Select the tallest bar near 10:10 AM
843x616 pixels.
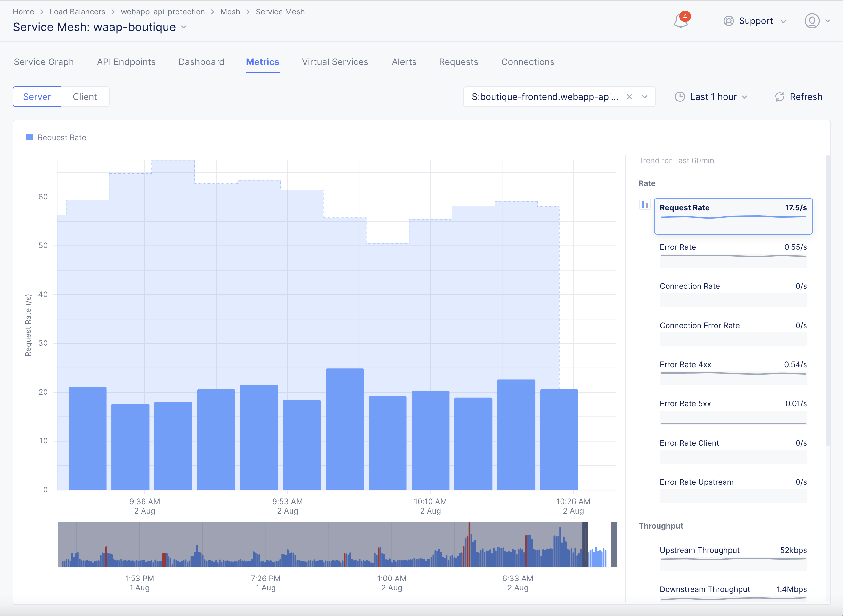(x=344, y=429)
